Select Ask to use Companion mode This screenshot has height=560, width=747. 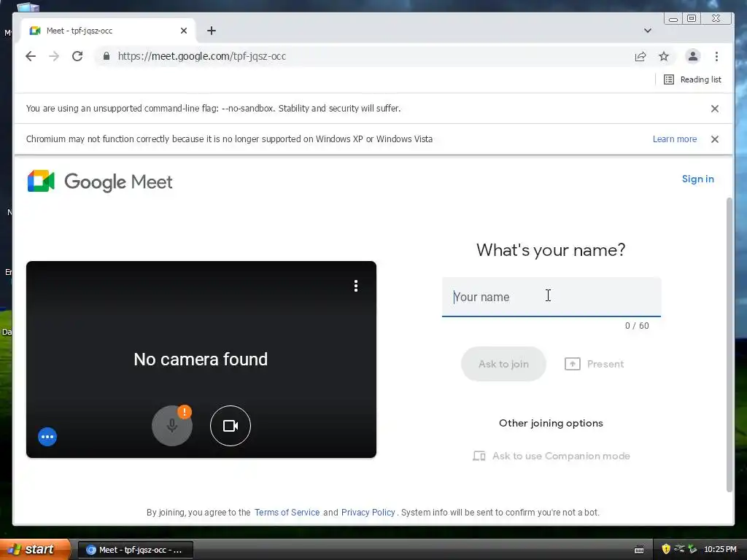551,456
